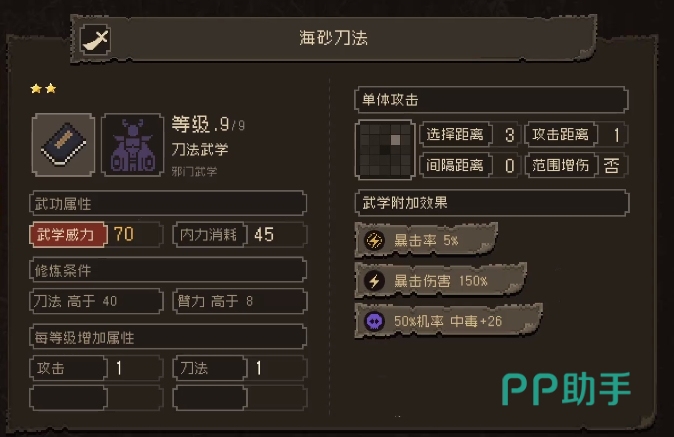Click the 刀法 高于 40 requirement

tap(96, 301)
